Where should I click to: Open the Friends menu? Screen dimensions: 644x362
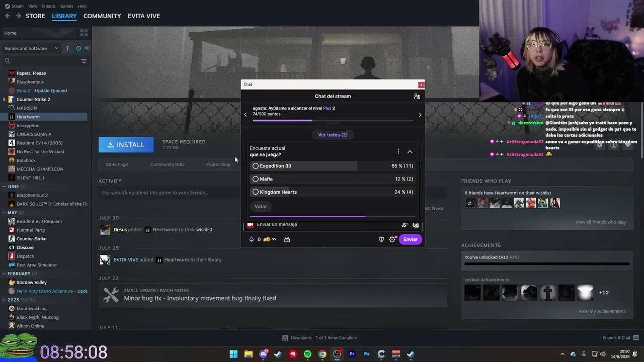click(49, 6)
